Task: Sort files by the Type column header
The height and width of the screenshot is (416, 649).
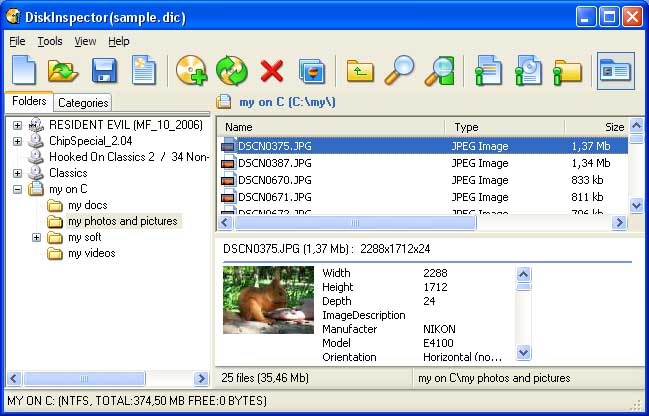Action: pyautogui.click(x=505, y=127)
